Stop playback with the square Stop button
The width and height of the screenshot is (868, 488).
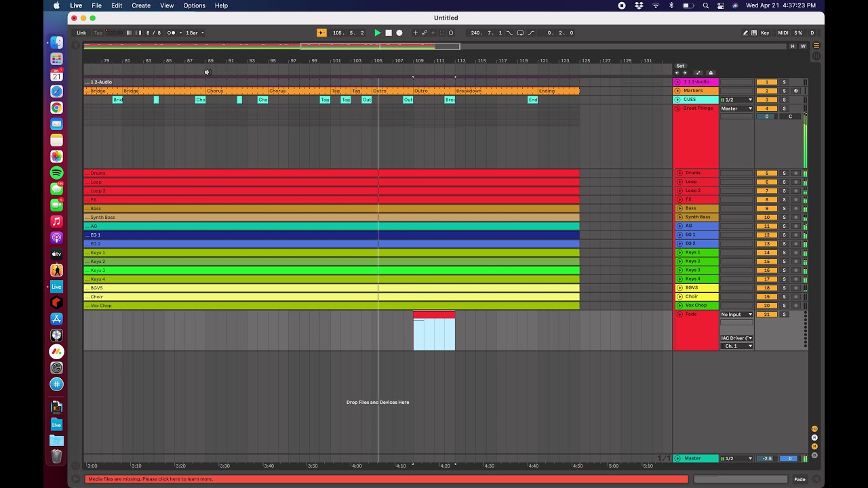[x=389, y=33]
